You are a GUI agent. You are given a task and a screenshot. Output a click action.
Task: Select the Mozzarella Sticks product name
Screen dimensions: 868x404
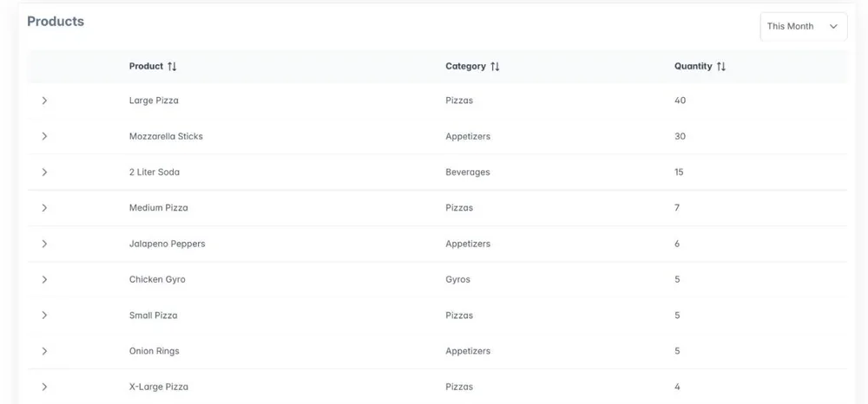point(166,136)
